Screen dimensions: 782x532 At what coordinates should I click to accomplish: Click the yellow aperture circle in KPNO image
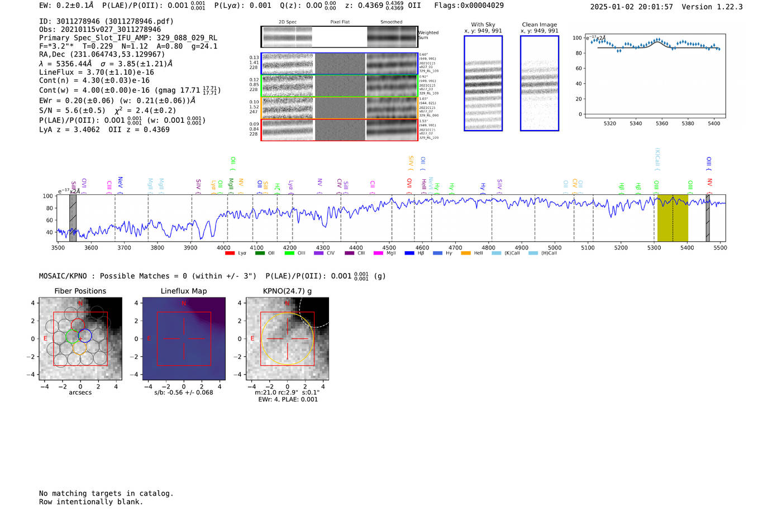[288, 339]
